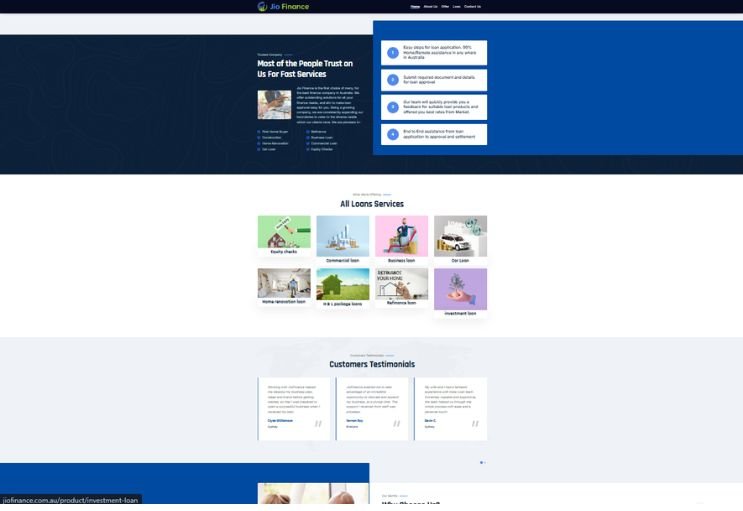Click Business Loan in the feature list

click(x=322, y=137)
